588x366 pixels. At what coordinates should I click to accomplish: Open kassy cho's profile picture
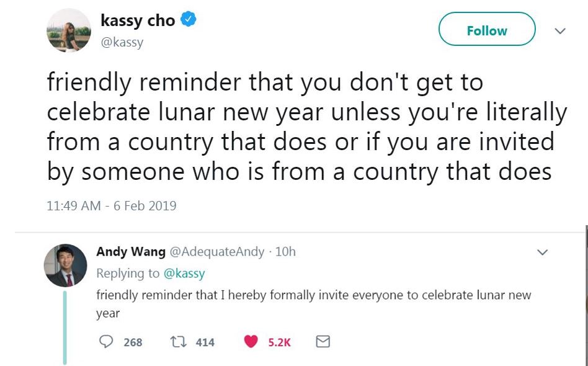69,30
